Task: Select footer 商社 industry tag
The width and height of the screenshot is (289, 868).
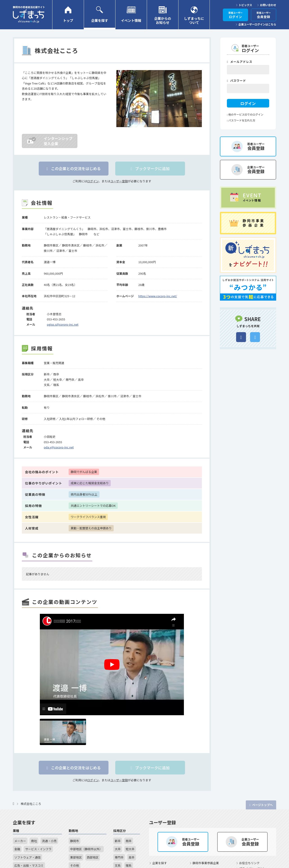Action: 34,841
